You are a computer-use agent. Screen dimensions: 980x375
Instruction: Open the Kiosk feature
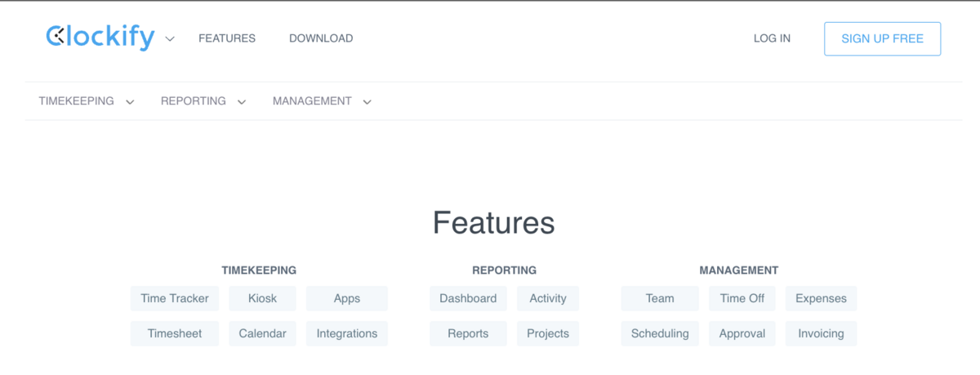click(263, 298)
